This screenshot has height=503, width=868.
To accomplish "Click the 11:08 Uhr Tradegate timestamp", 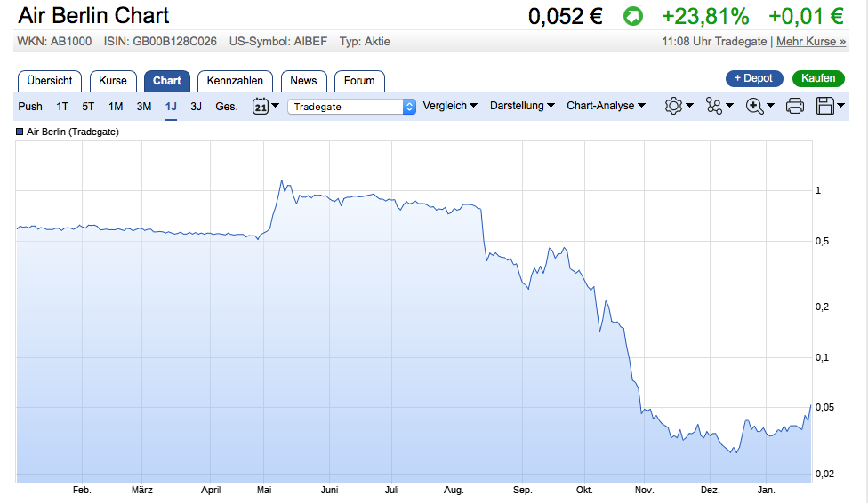I will point(714,42).
